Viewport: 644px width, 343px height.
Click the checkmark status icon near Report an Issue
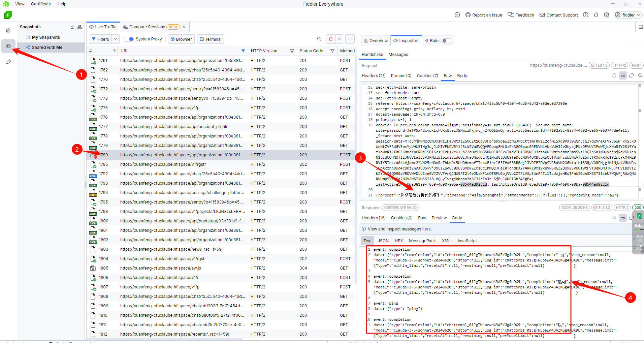(457, 15)
